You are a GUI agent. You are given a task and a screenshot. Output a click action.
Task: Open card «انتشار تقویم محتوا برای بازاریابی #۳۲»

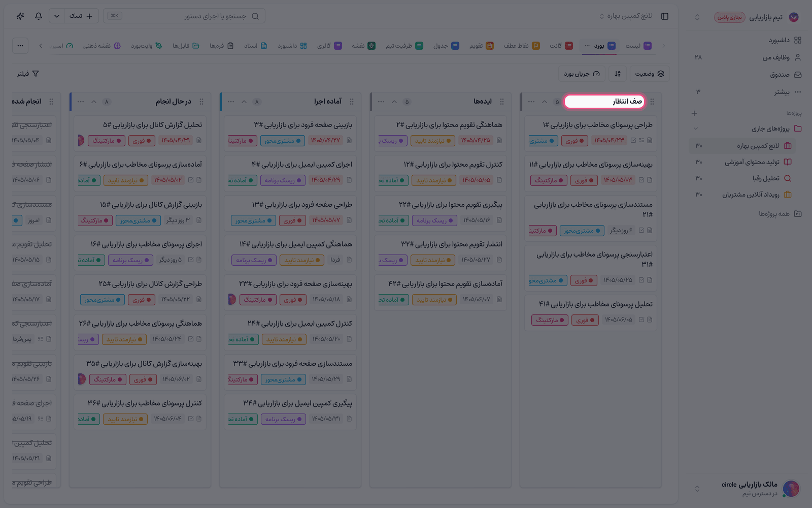click(x=441, y=252)
